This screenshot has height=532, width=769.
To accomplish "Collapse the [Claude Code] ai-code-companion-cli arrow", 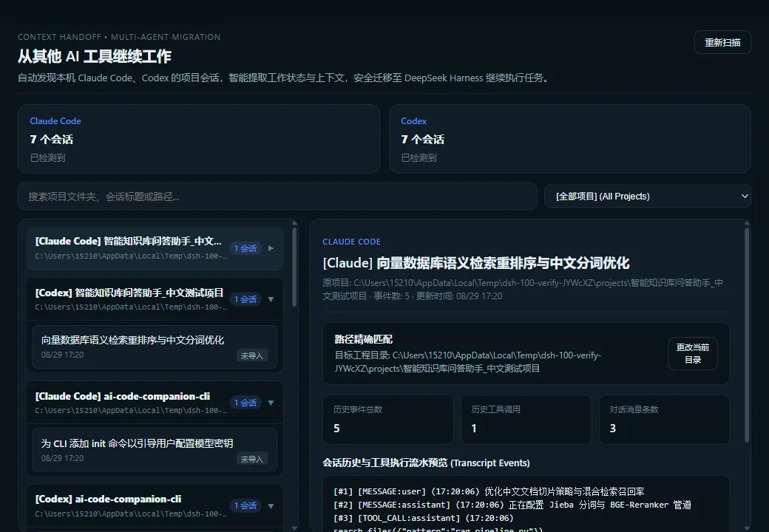I will (x=271, y=403).
